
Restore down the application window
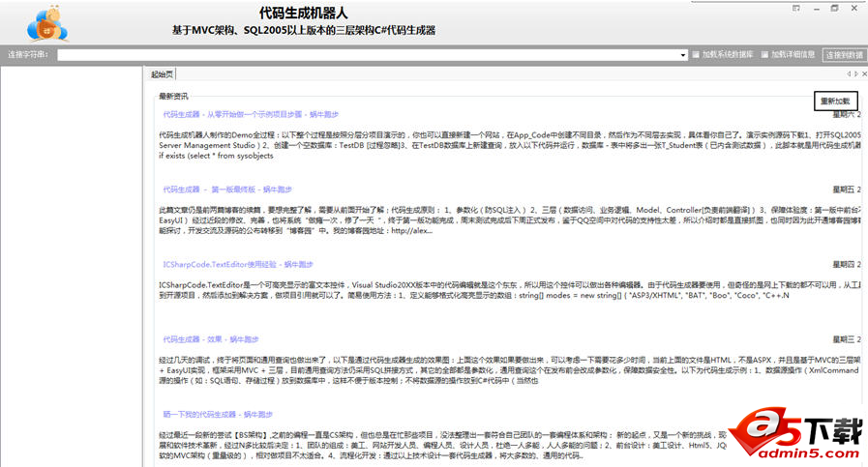point(834,8)
